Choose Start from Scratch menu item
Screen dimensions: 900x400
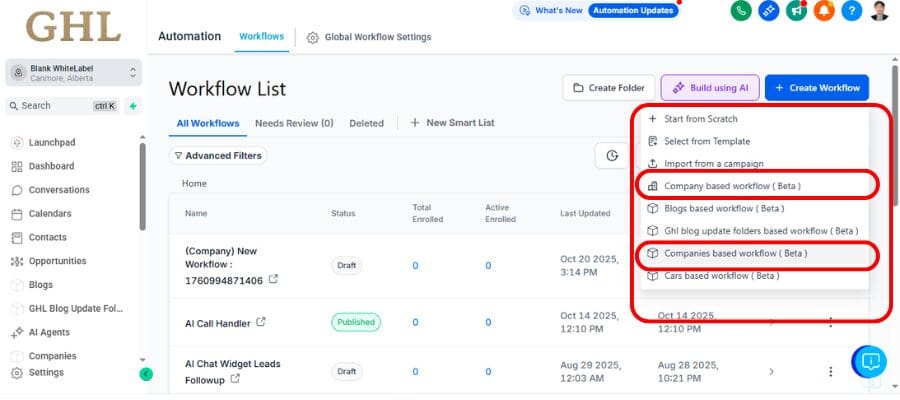700,118
